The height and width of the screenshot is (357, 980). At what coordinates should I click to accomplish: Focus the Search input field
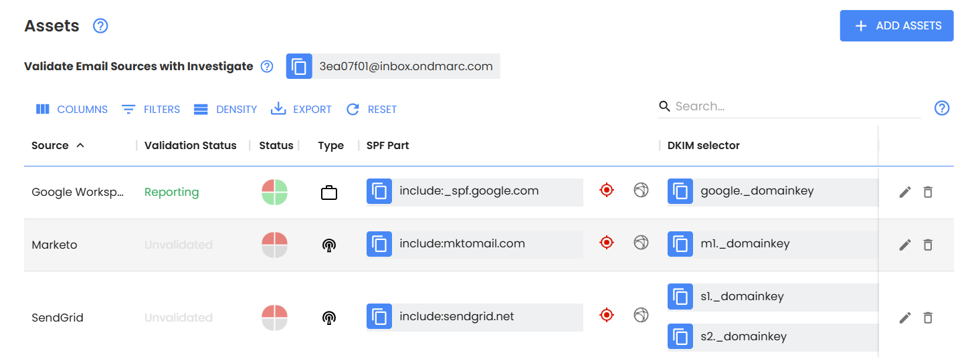pyautogui.click(x=796, y=106)
